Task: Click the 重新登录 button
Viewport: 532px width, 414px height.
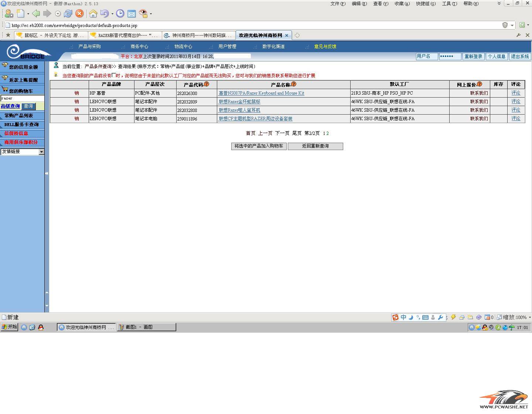Action: tap(474, 57)
